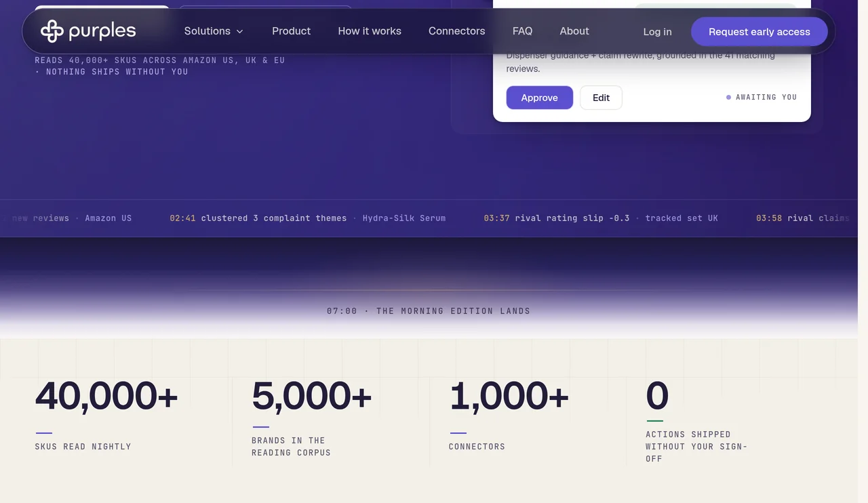
Task: Approve the awaiting card suggestion
Action: [540, 98]
